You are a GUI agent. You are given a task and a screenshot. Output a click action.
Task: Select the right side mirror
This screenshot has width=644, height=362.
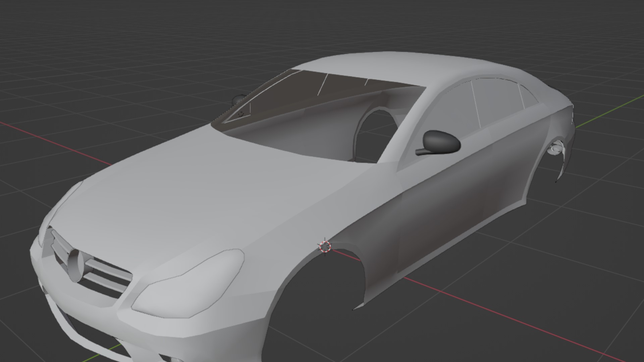point(442,141)
